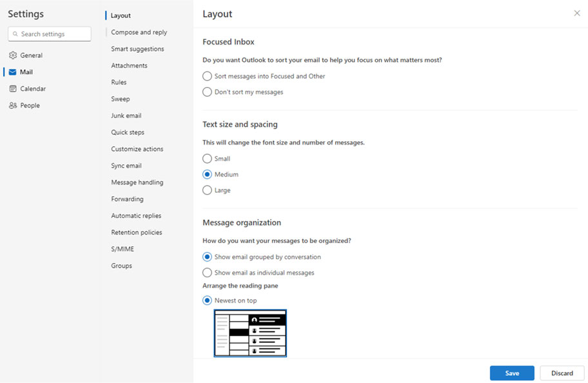Screen dimensions: 588x383
Task: Go to Sync email settings
Action: click(126, 166)
